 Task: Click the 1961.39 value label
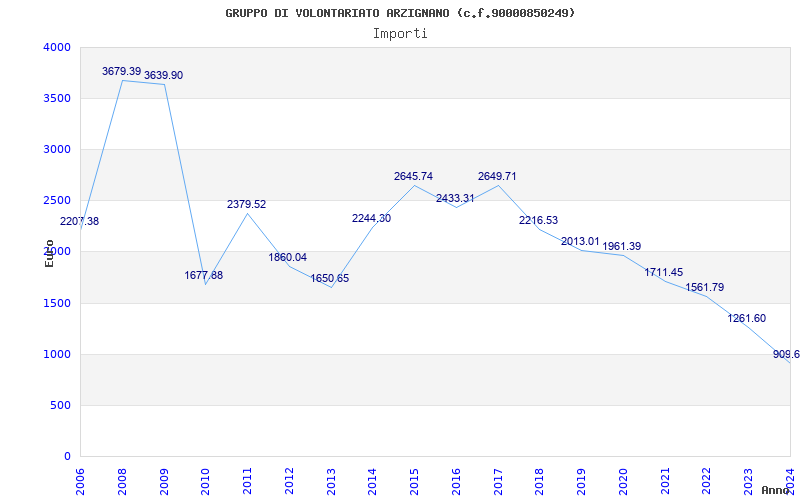click(x=621, y=246)
